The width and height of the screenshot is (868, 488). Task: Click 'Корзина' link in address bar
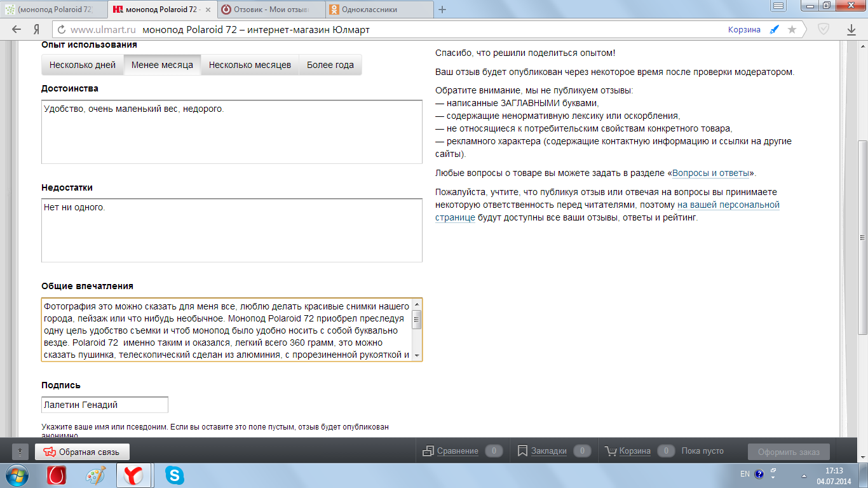coord(744,30)
